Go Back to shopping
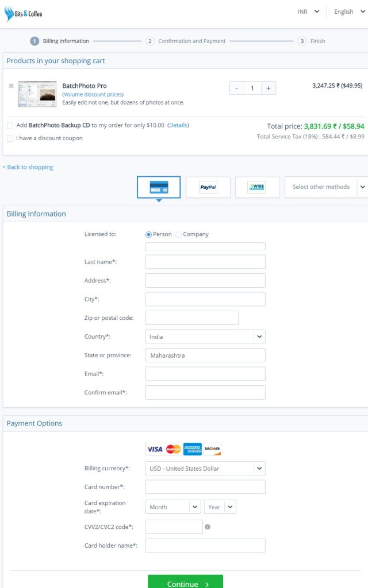Image resolution: width=368 pixels, height=588 pixels. click(28, 167)
